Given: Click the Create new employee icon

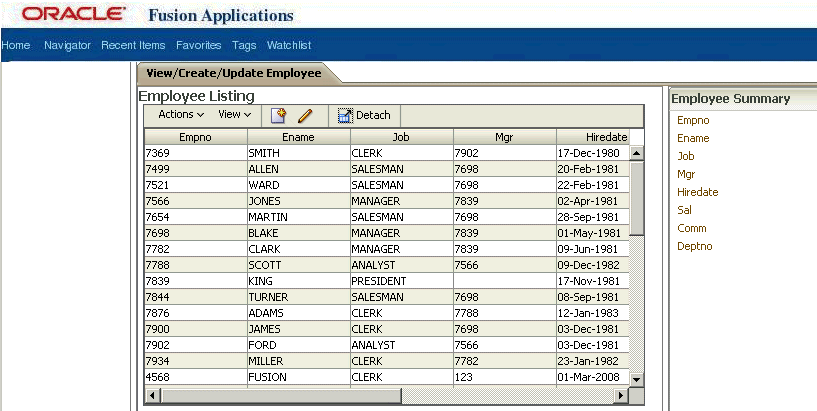Looking at the screenshot, I should tap(278, 116).
